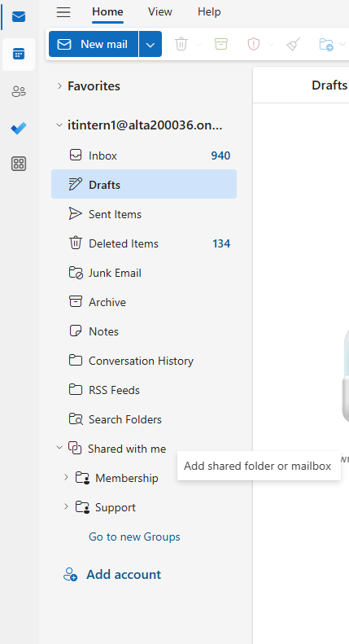The image size is (349, 644).
Task: Open the To Do checkmark app
Action: tap(19, 128)
